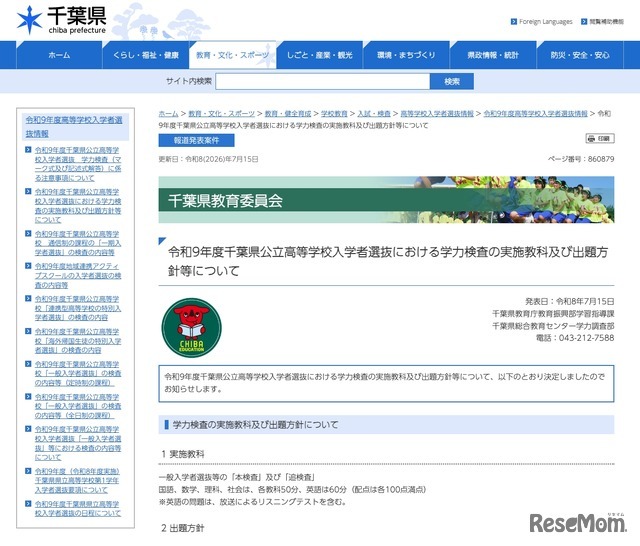Open 環境・まちづくり tab
640x546 pixels.
[x=406, y=55]
